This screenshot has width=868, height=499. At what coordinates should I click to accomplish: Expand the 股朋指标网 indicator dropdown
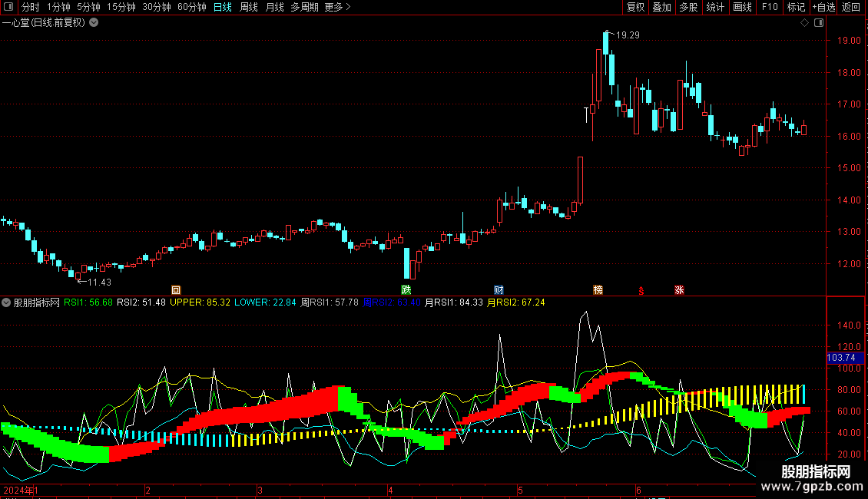click(6, 302)
